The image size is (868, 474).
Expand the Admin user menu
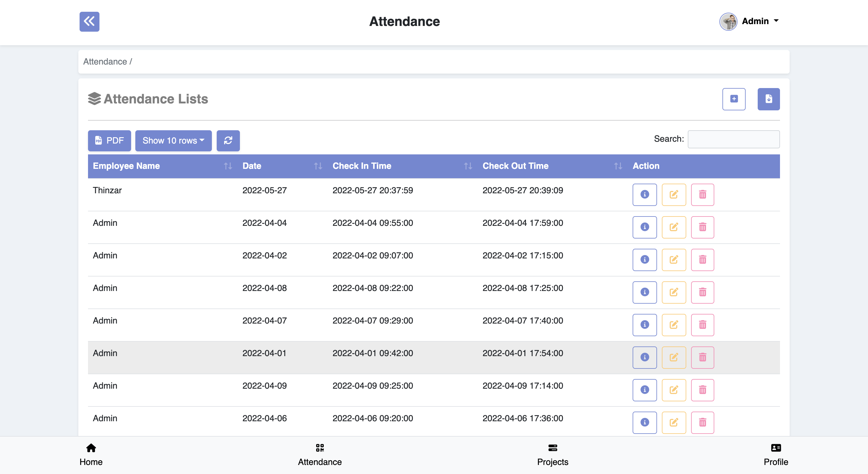[x=750, y=21]
